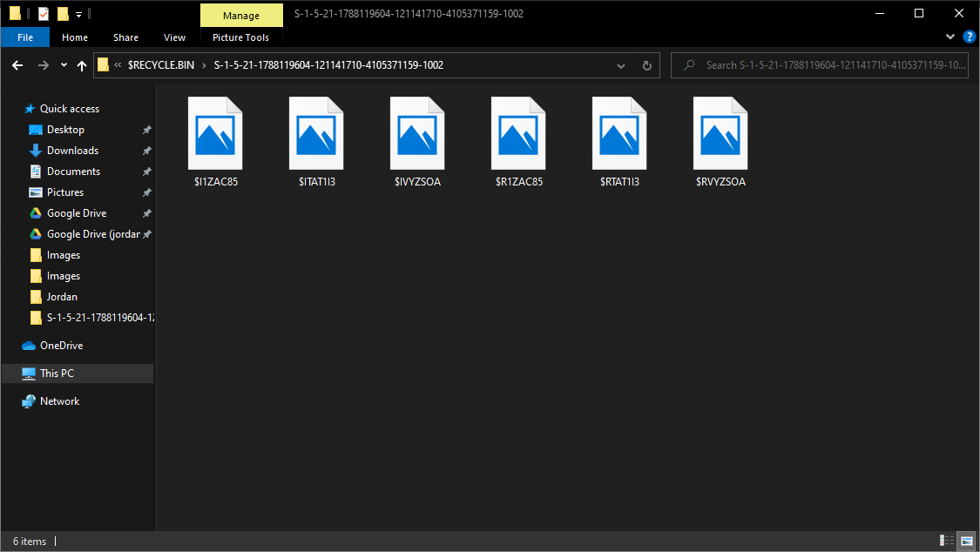This screenshot has height=552, width=980.
Task: Navigate back using the back arrow
Action: tap(17, 64)
